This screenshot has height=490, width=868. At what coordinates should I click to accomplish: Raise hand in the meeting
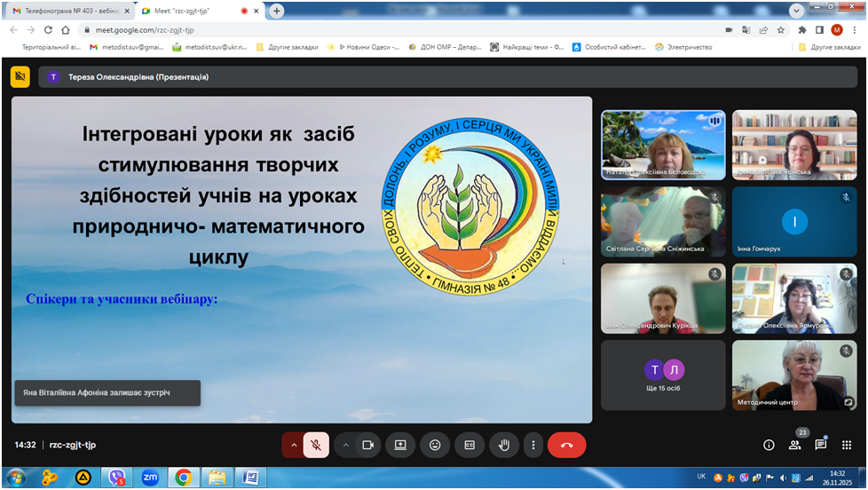coord(504,445)
